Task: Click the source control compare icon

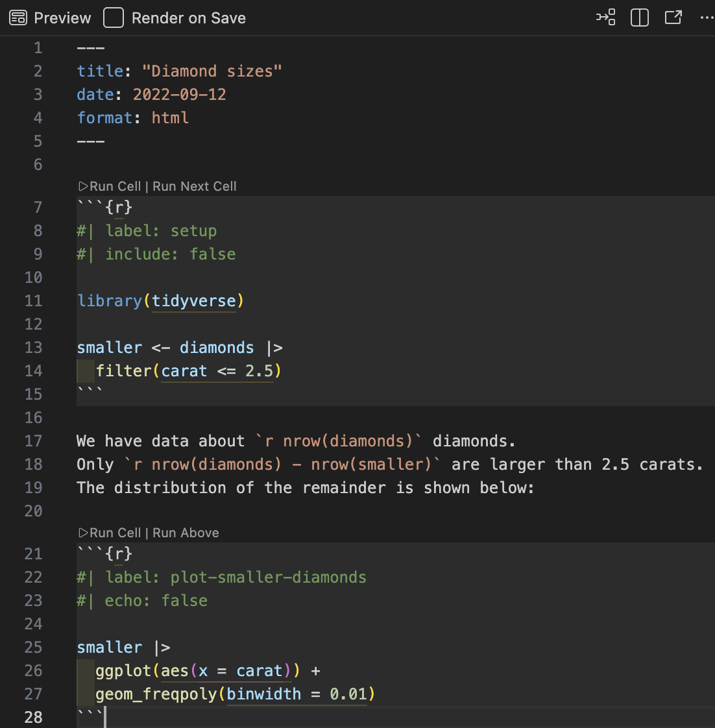Action: [x=606, y=18]
